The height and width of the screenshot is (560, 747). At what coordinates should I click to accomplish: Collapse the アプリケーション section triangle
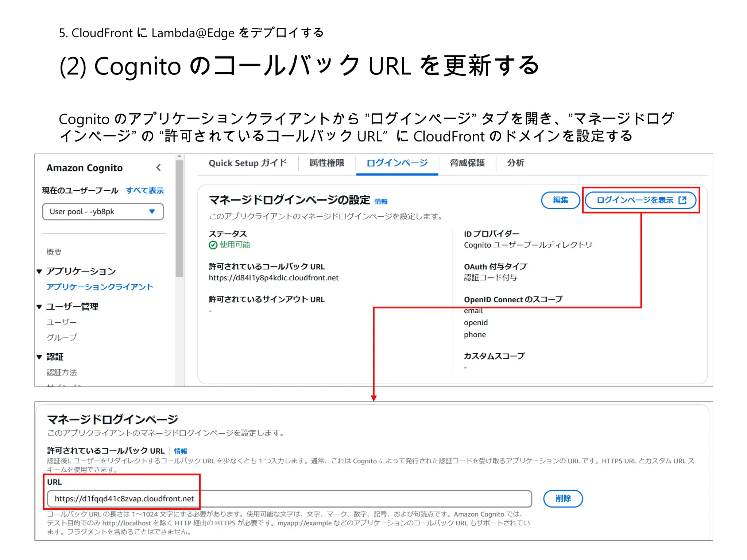(39, 271)
